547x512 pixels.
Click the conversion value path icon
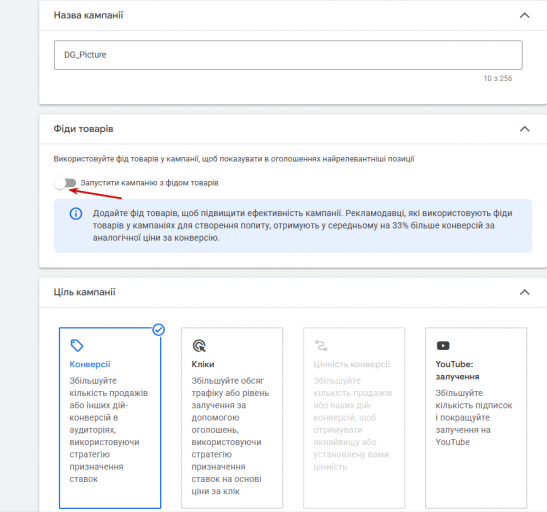[321, 346]
